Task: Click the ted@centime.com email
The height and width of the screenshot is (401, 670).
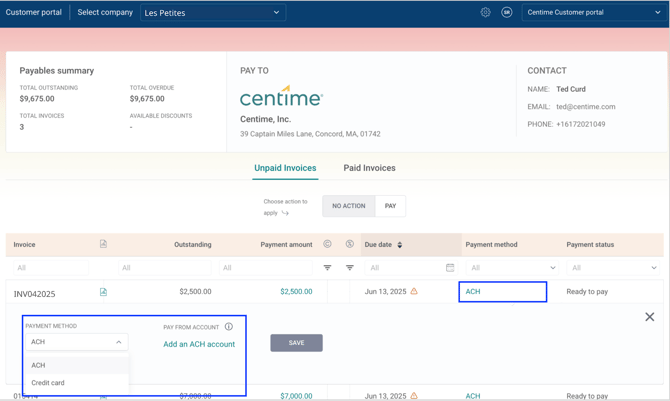Action: (586, 107)
